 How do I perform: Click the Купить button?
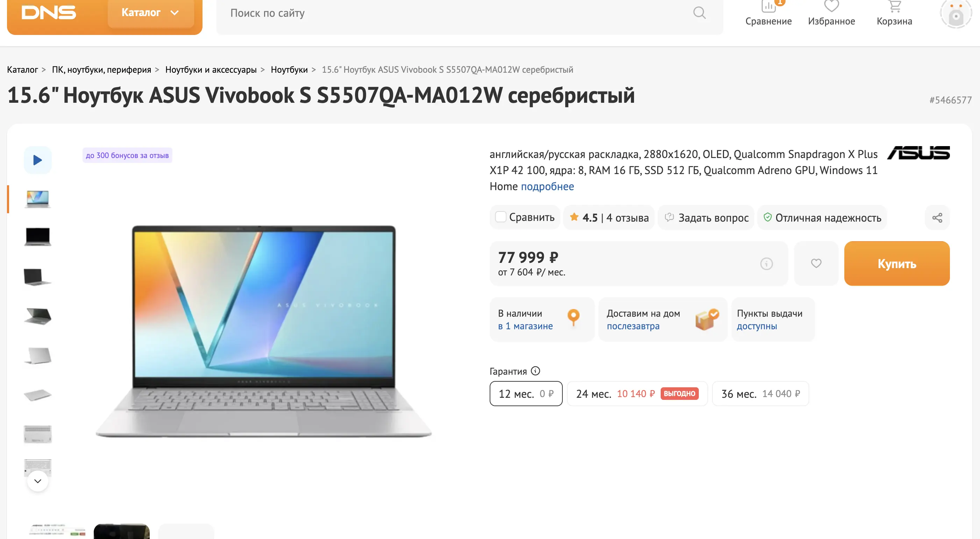click(897, 264)
